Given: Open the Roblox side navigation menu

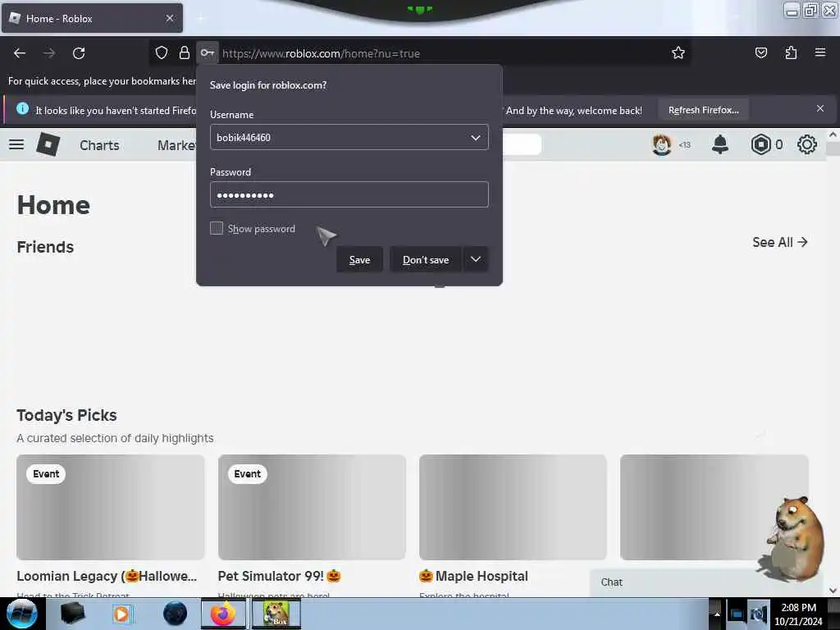Looking at the screenshot, I should [16, 144].
